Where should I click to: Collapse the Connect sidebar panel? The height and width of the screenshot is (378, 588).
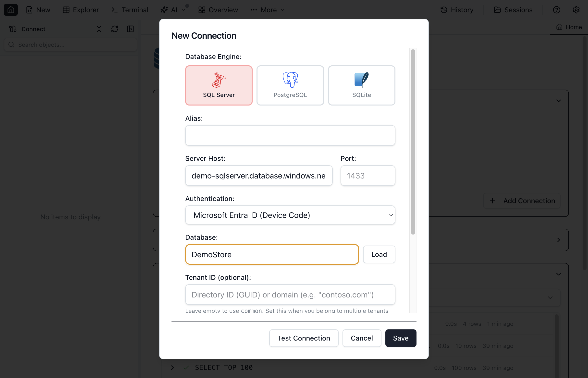[x=130, y=29]
